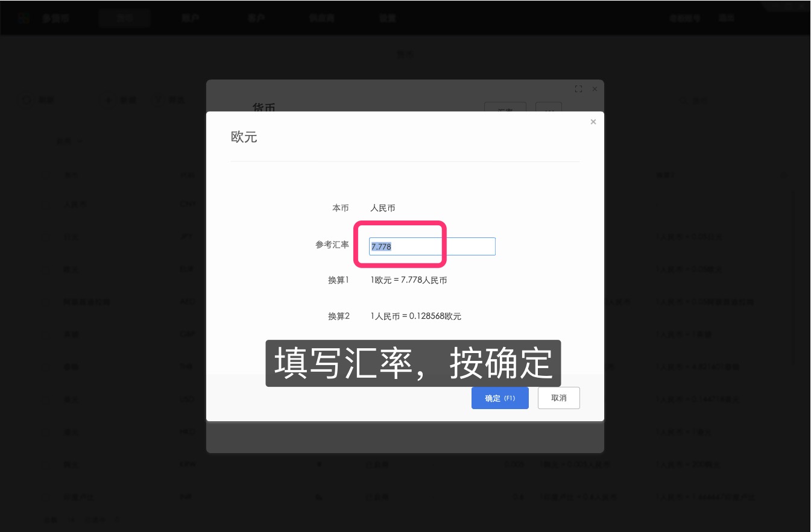Confirm the rate with 确定 (F1)
811x532 pixels.
(x=500, y=398)
